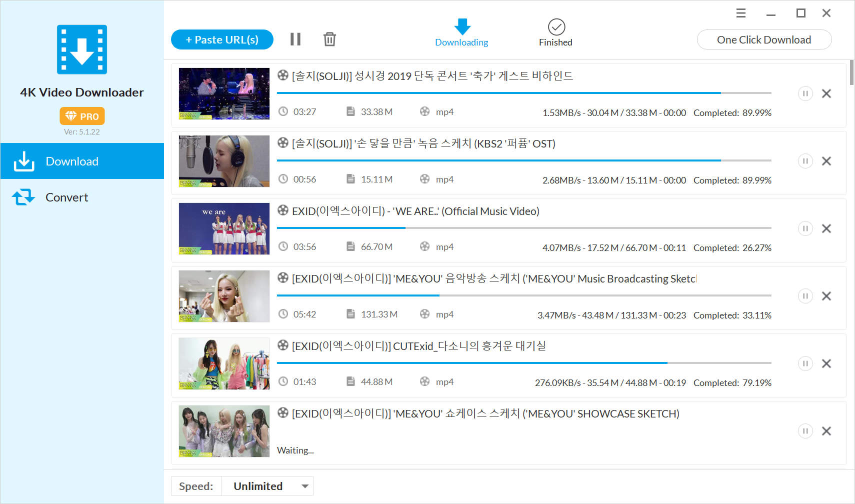This screenshot has height=504, width=855.
Task: Open the hamburger menu icon
Action: click(741, 13)
